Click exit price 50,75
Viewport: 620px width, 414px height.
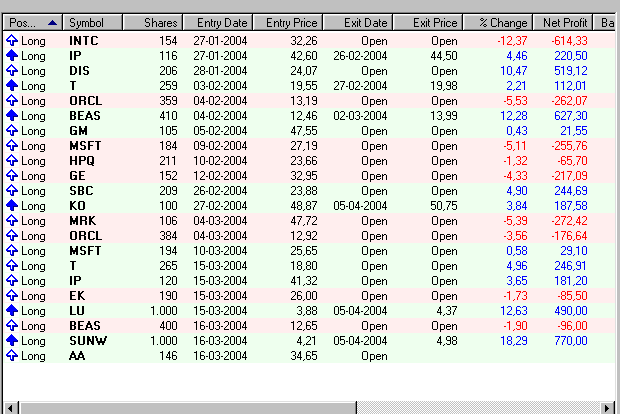[444, 206]
